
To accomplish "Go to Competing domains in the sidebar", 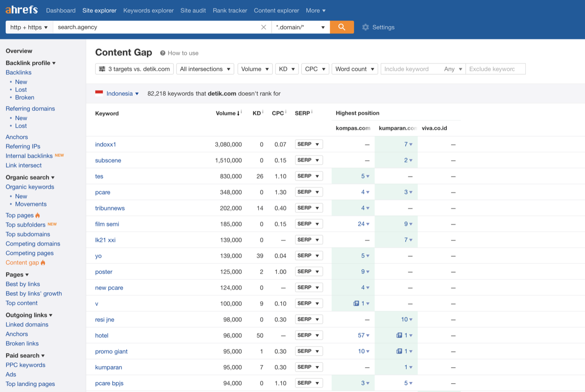I will tap(33, 244).
